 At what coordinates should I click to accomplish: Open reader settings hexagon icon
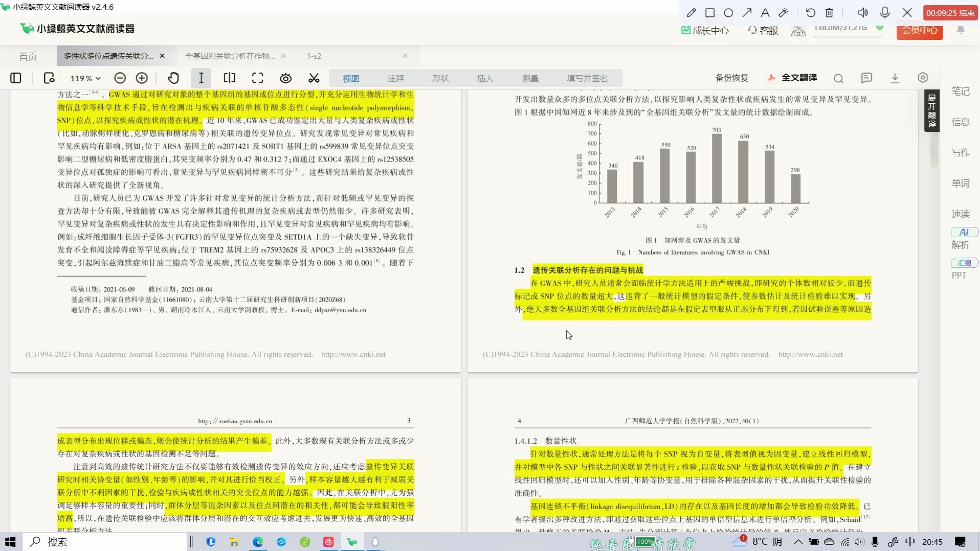coord(923,78)
